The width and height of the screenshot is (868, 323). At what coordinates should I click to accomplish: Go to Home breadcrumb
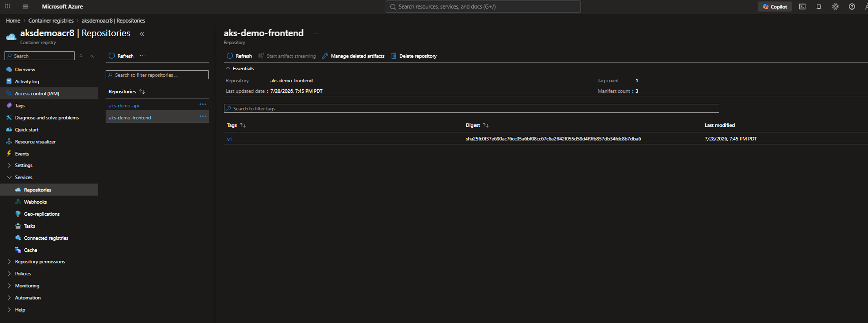tap(13, 21)
